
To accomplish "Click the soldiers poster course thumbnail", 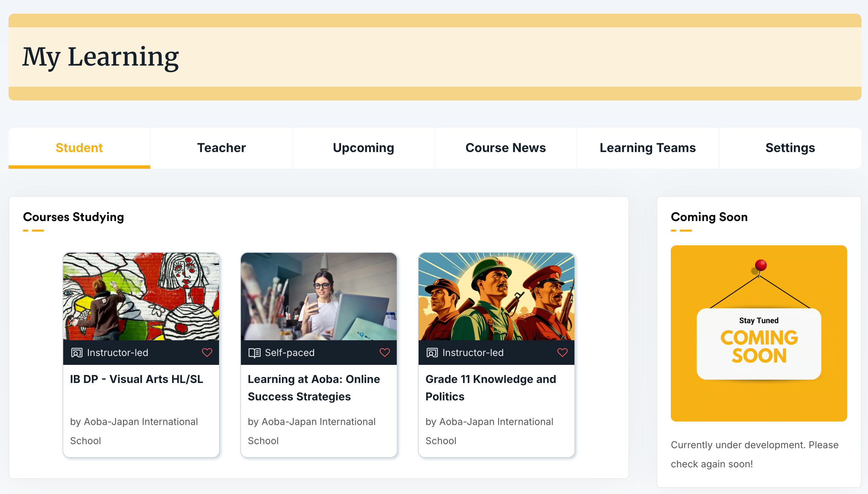I will pos(496,296).
